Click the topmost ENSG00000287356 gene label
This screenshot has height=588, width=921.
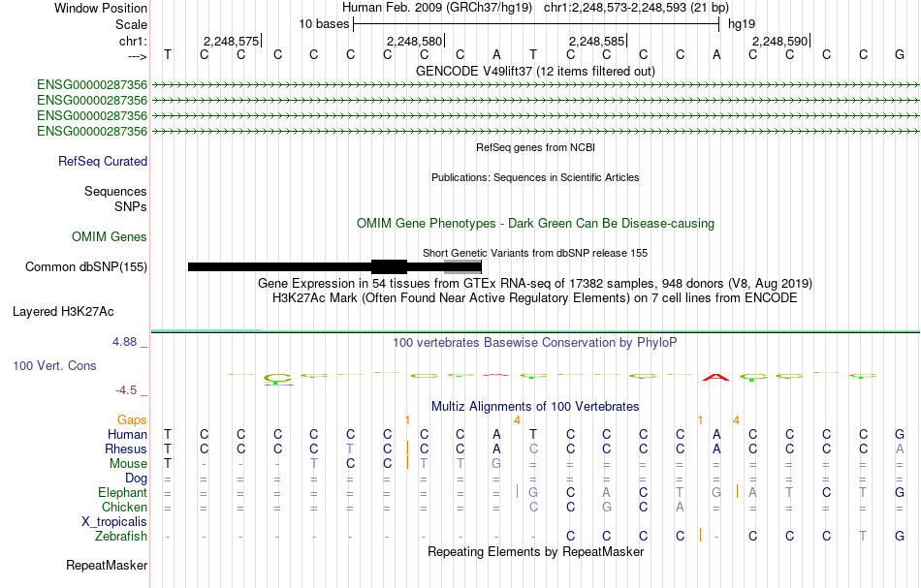click(x=92, y=85)
